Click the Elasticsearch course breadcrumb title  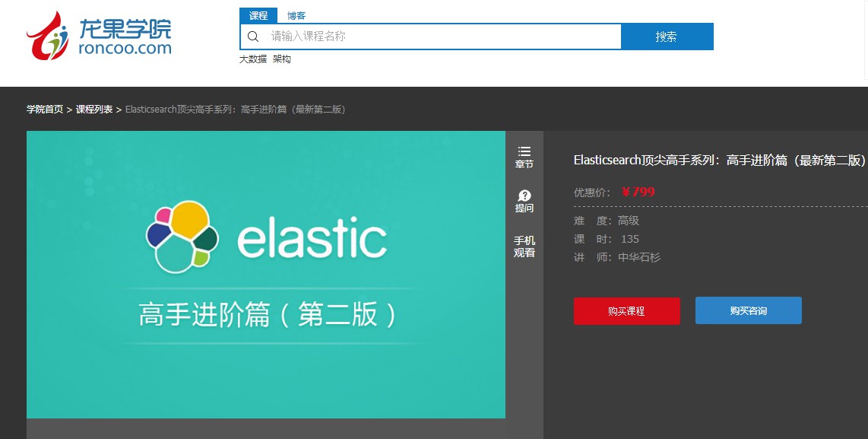pos(236,110)
